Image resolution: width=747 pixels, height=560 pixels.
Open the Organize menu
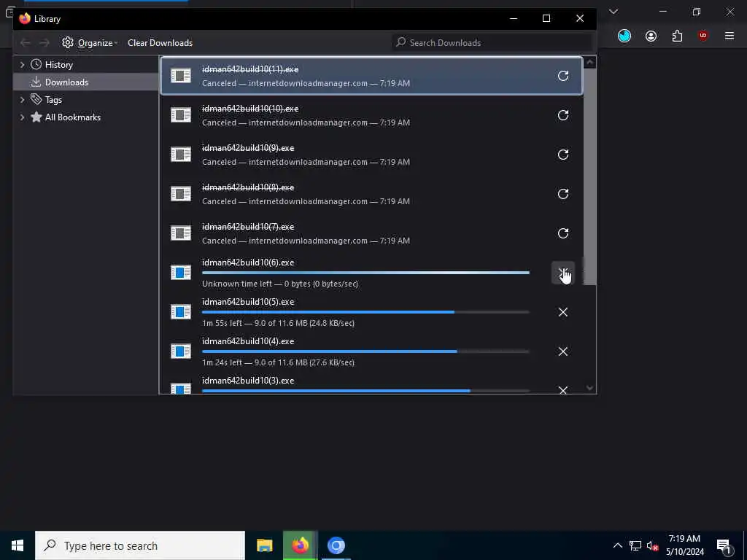(90, 43)
